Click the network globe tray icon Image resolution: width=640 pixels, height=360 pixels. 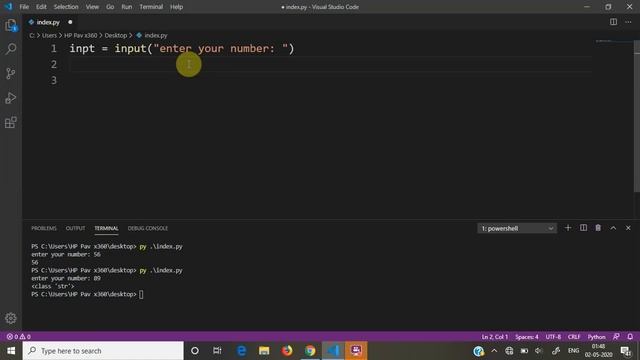click(509, 351)
